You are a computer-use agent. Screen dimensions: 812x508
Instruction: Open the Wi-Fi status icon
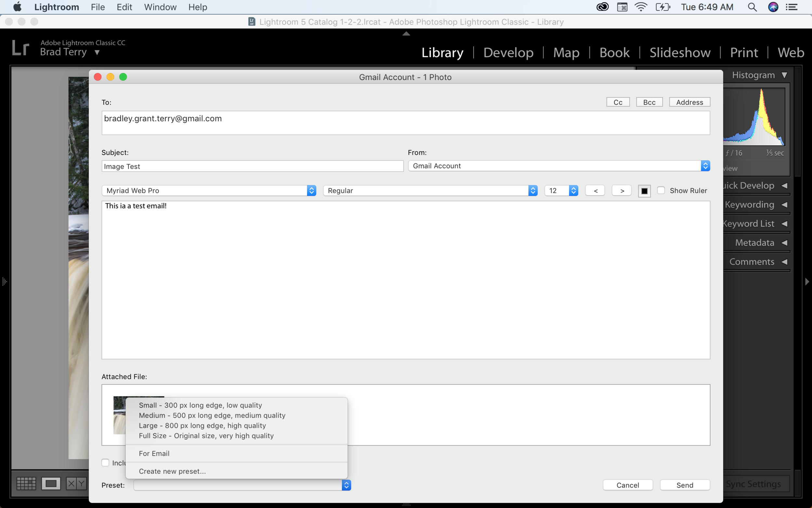[641, 7]
